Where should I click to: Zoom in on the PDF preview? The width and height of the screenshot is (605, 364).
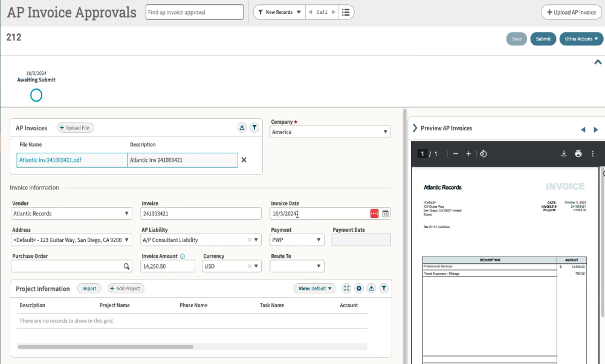[x=468, y=154]
